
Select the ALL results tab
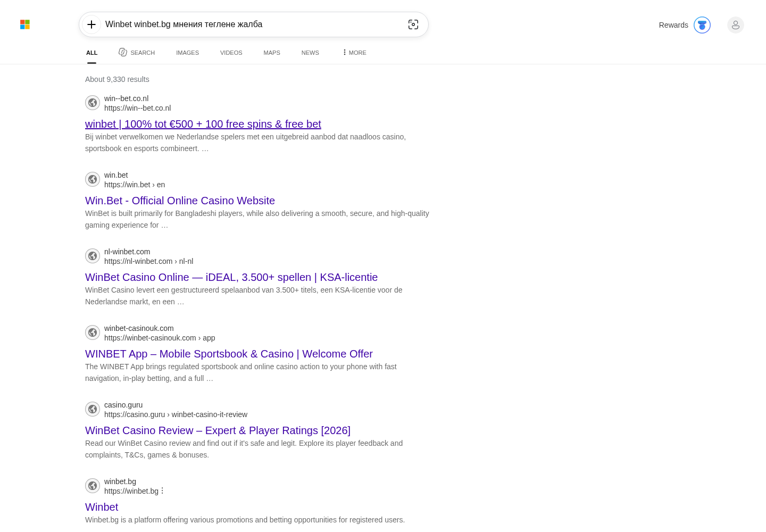[x=92, y=53]
